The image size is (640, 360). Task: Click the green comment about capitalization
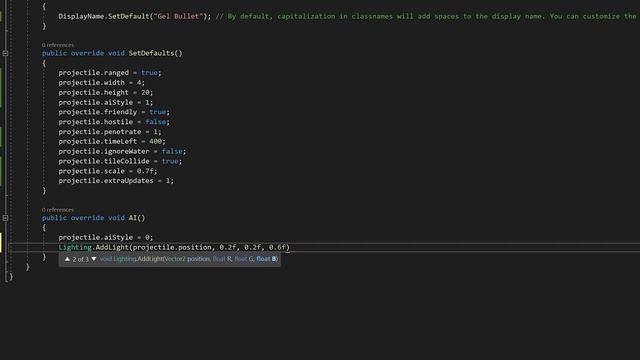click(426, 16)
